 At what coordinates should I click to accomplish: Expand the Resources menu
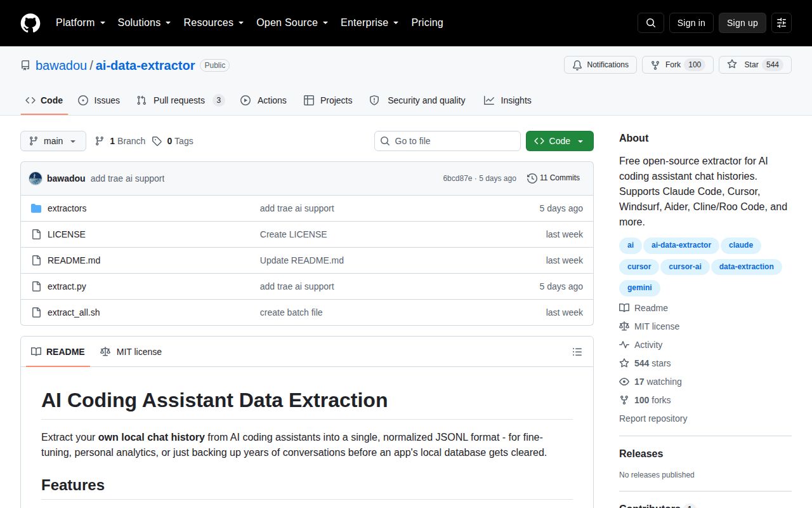point(214,23)
